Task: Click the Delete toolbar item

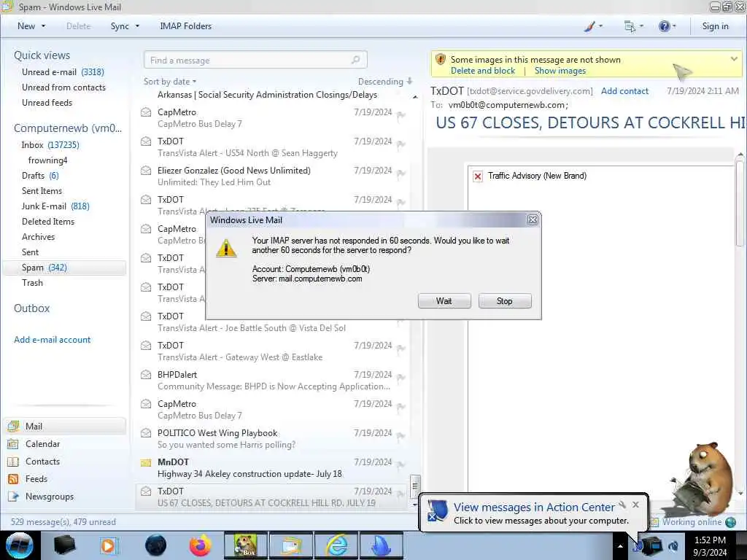Action: coord(79,26)
